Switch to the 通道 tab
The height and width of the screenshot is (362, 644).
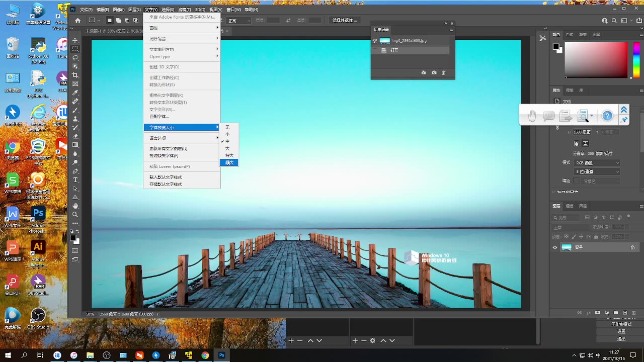tap(570, 206)
